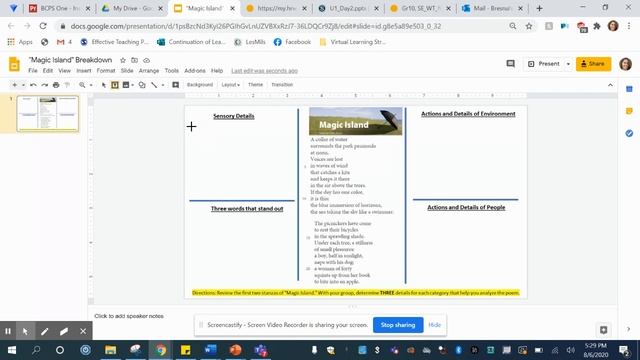
Task: Expand the side panel chevron
Action: pyautogui.click(x=629, y=329)
